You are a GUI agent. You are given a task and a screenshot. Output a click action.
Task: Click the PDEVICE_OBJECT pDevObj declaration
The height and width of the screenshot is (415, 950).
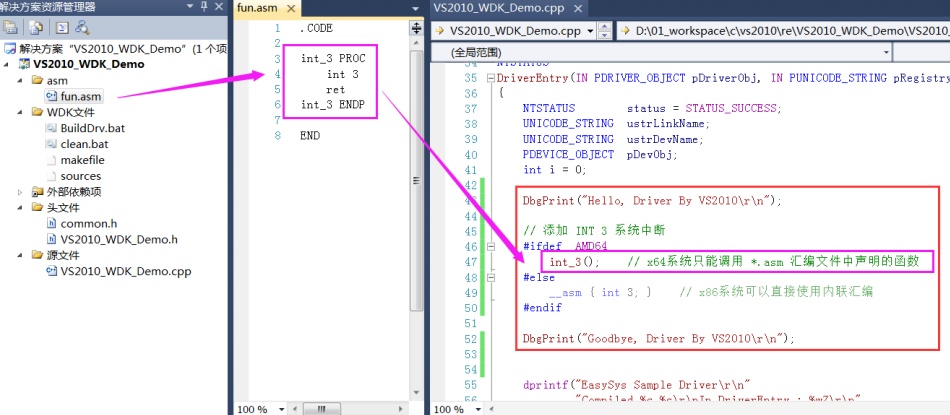(600, 154)
